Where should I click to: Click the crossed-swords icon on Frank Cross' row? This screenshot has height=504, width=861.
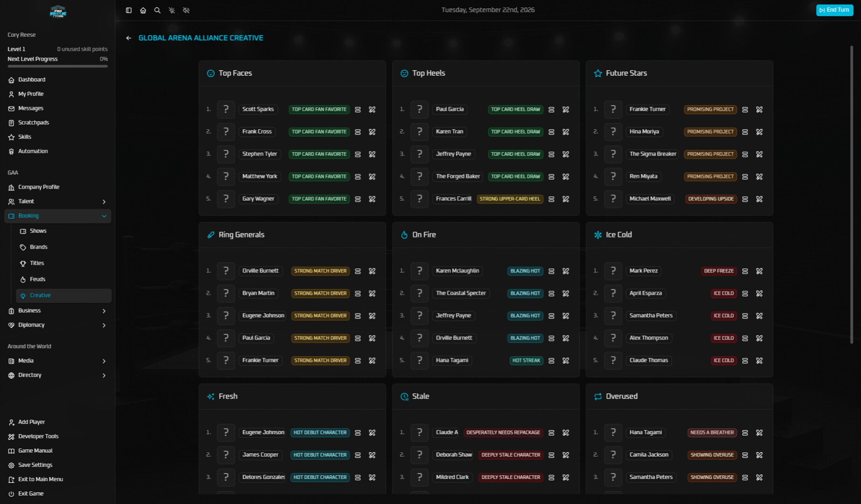click(x=372, y=132)
